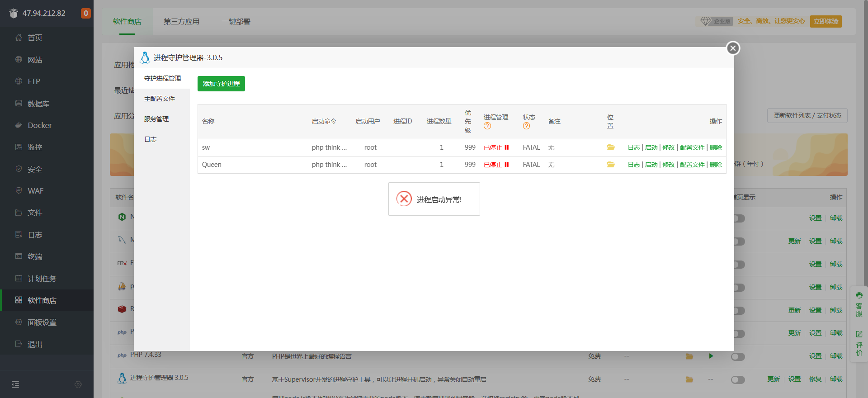Open the third-party applications tab
Viewport: 868px width, 398px height.
click(x=181, y=22)
